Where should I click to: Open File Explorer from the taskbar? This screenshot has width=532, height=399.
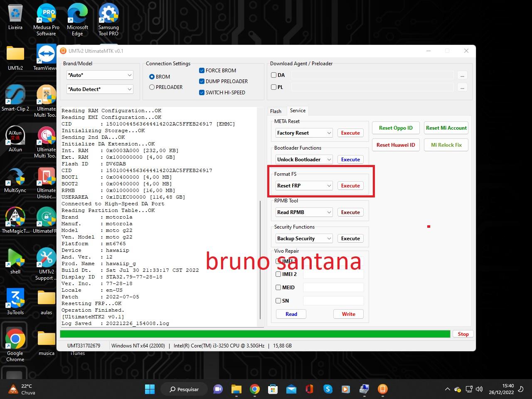[x=236, y=389]
